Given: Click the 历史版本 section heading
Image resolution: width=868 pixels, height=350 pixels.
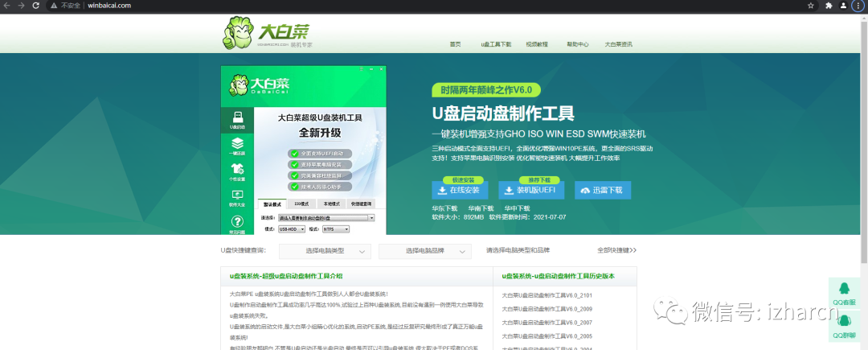Looking at the screenshot, I should click(x=558, y=276).
